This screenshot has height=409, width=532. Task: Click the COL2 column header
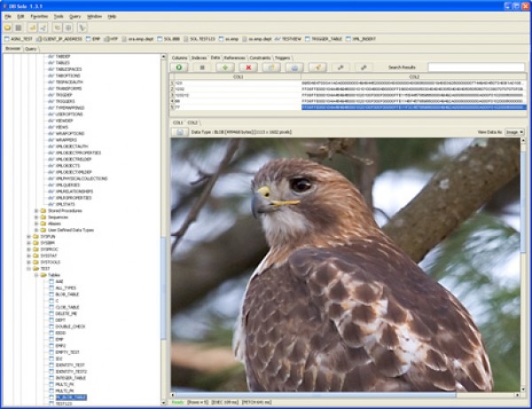click(x=412, y=77)
